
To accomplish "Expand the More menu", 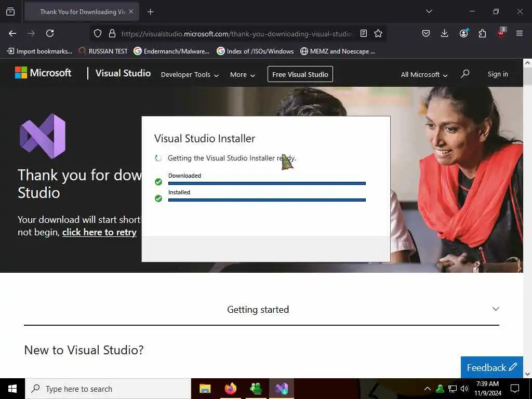I will point(242,75).
